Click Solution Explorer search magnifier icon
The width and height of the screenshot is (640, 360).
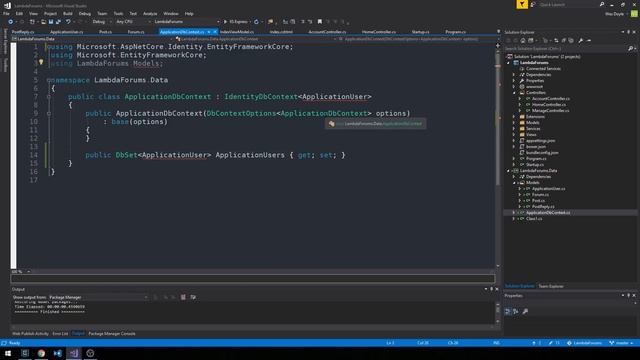[x=631, y=49]
